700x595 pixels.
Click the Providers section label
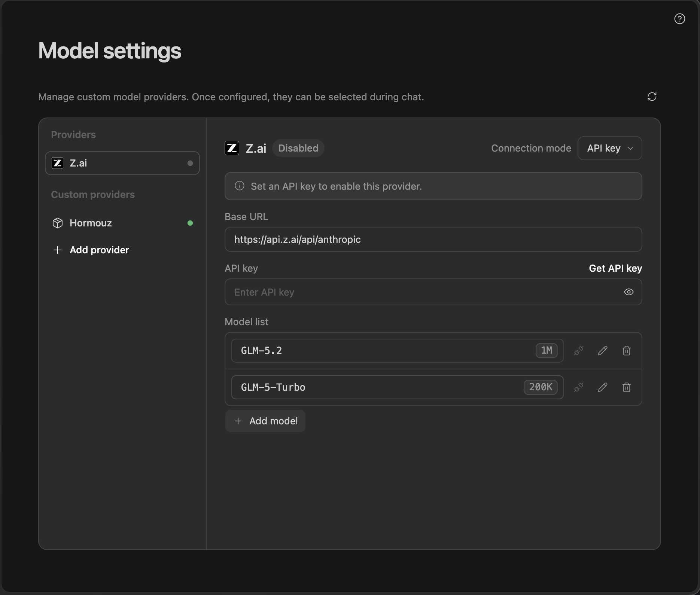[73, 135]
